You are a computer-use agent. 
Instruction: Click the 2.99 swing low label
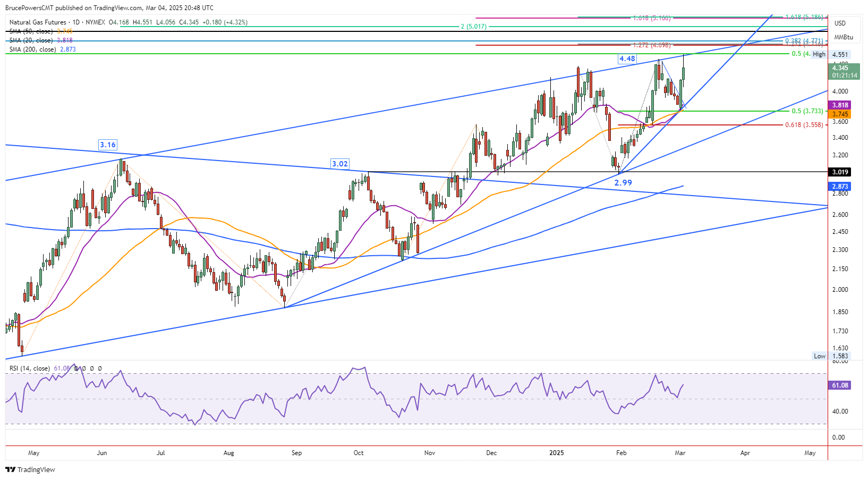623,182
